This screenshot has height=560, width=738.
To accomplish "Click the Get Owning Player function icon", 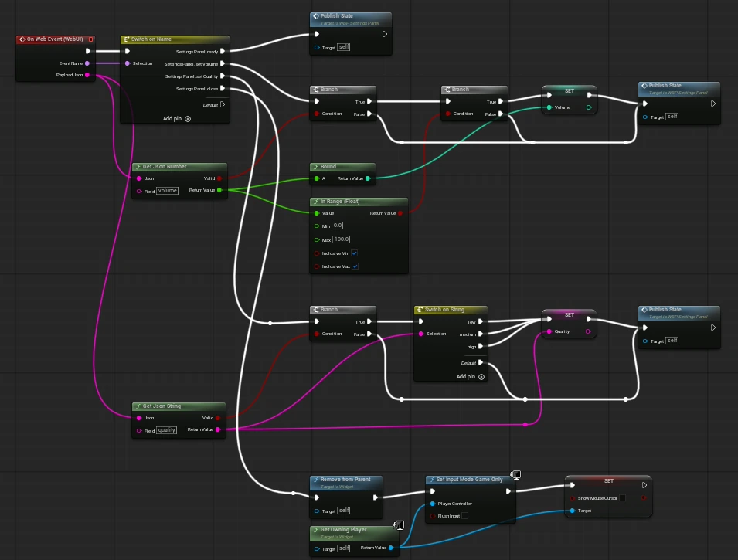I will tap(316, 530).
